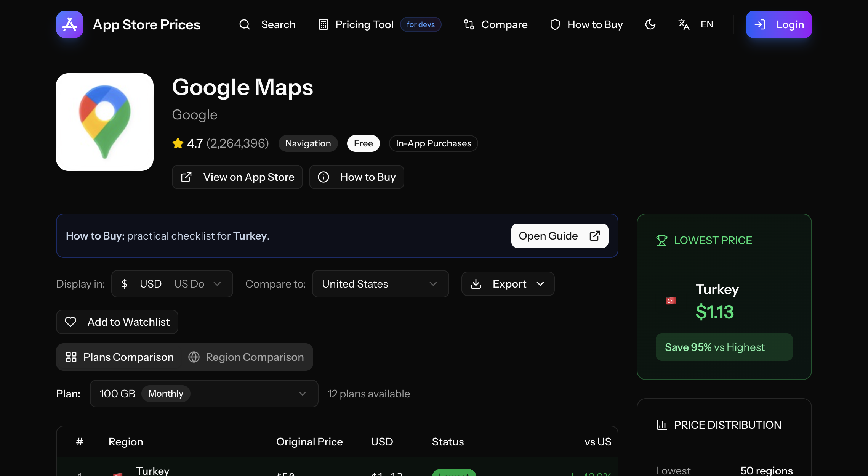Image resolution: width=868 pixels, height=476 pixels.
Task: Open the Compare to United States dropdown
Action: coord(380,284)
